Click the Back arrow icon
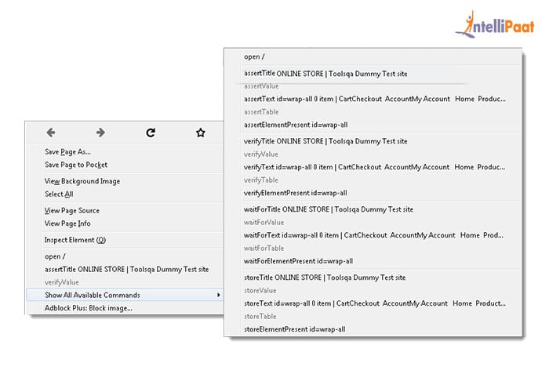This screenshot has width=549, height=392. pos(51,132)
